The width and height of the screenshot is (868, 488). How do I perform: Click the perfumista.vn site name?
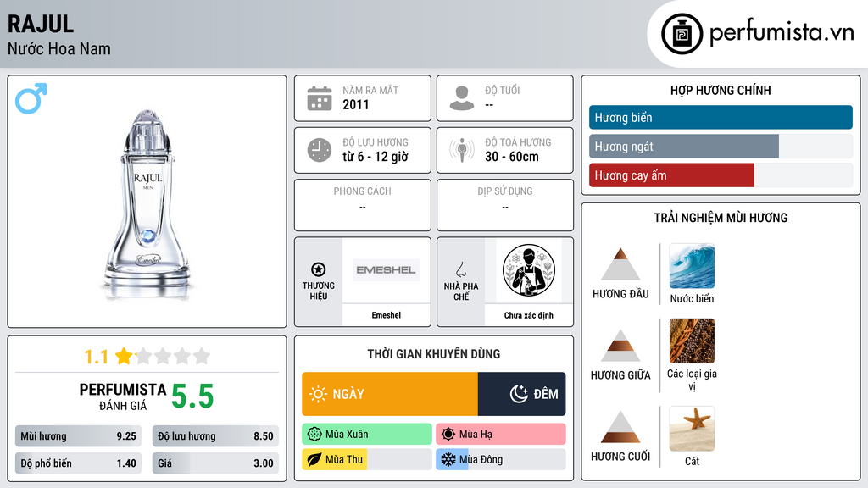click(782, 32)
